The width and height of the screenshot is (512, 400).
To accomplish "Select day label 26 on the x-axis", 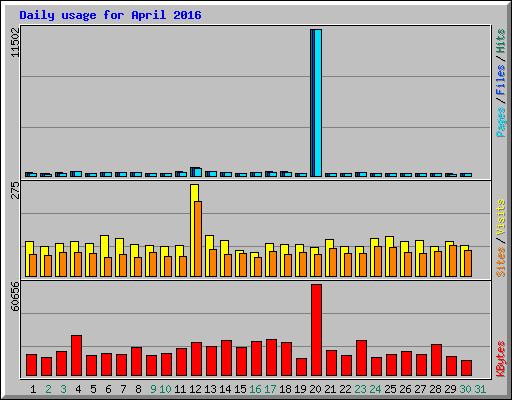I will 405,389.
